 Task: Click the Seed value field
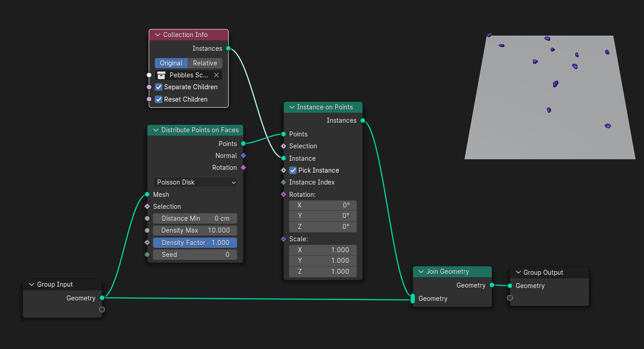195,255
